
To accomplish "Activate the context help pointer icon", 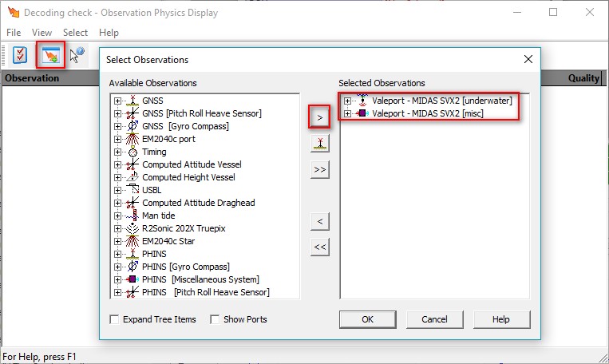I will 77,55.
